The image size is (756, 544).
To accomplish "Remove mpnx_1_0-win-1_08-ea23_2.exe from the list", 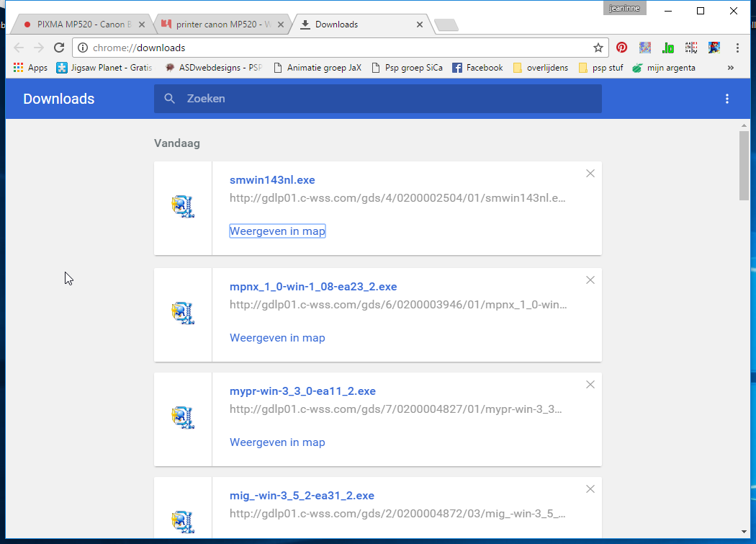I will pos(590,280).
